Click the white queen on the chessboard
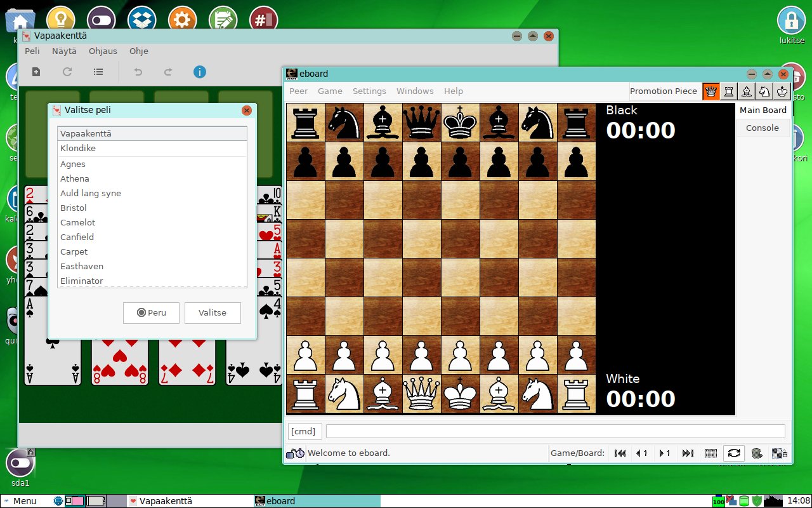The height and width of the screenshot is (508, 812). pyautogui.click(x=422, y=394)
